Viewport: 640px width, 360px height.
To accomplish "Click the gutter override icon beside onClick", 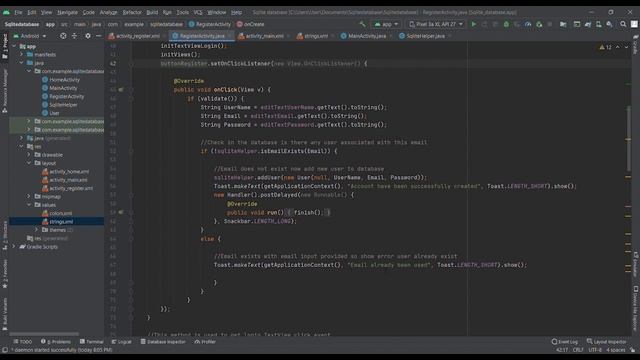I will (121, 89).
